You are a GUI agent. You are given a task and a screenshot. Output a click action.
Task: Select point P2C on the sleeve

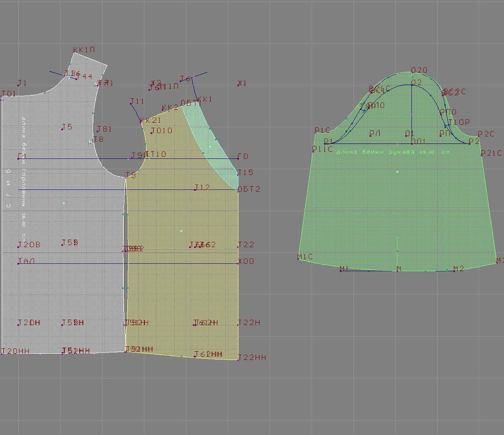[x=478, y=137]
